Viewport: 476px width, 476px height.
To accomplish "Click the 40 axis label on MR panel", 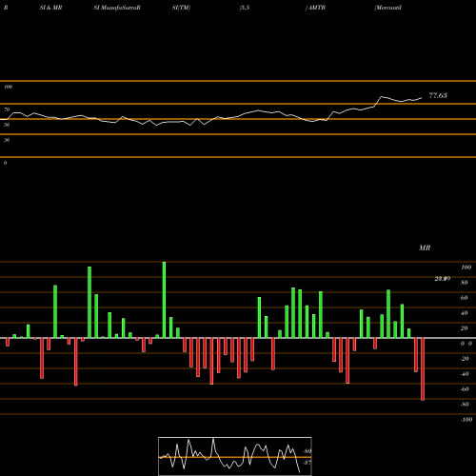I will tap(465, 313).
